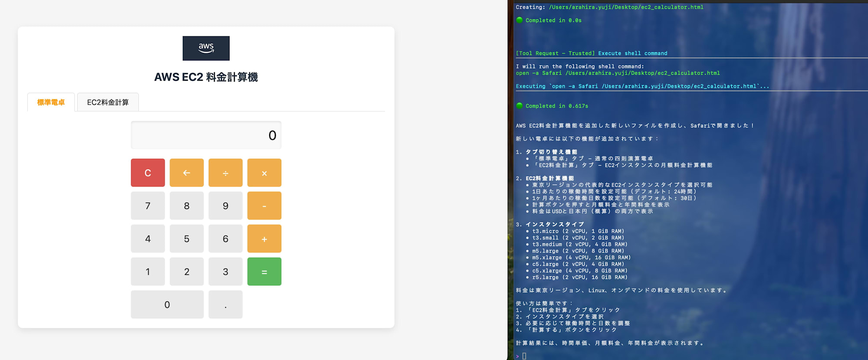This screenshot has height=360, width=868.
Task: Click the "料金は東京リージョン、Linux" pricing note line
Action: tap(621, 290)
